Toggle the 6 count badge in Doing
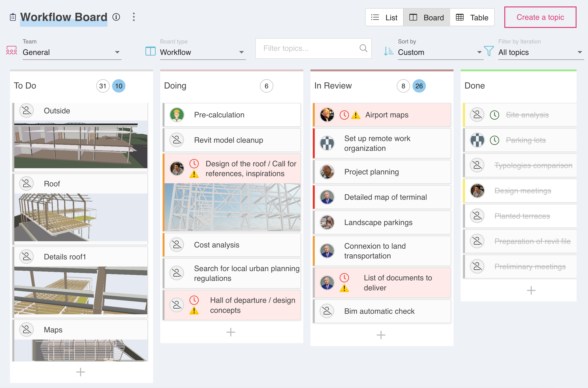 pyautogui.click(x=266, y=86)
